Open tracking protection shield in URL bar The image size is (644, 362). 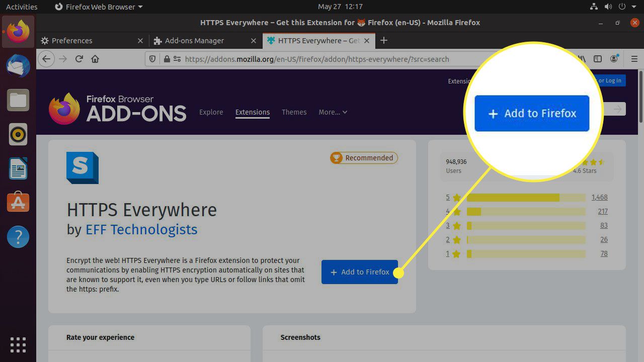tap(153, 59)
